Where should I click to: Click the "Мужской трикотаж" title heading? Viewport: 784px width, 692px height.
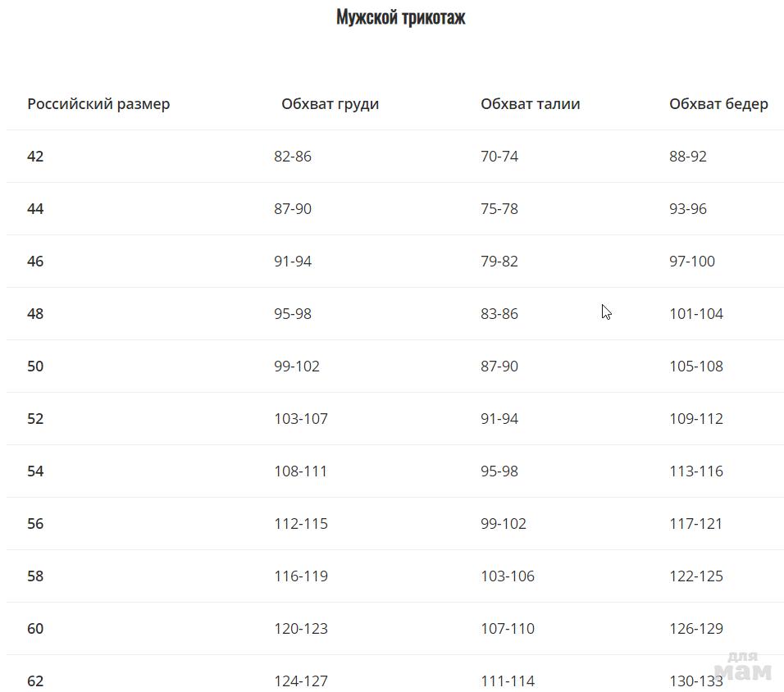click(x=400, y=17)
